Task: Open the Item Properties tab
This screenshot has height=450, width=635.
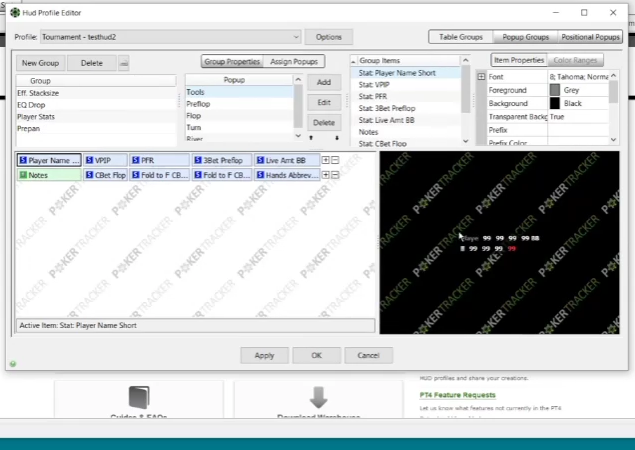Action: pos(519,60)
